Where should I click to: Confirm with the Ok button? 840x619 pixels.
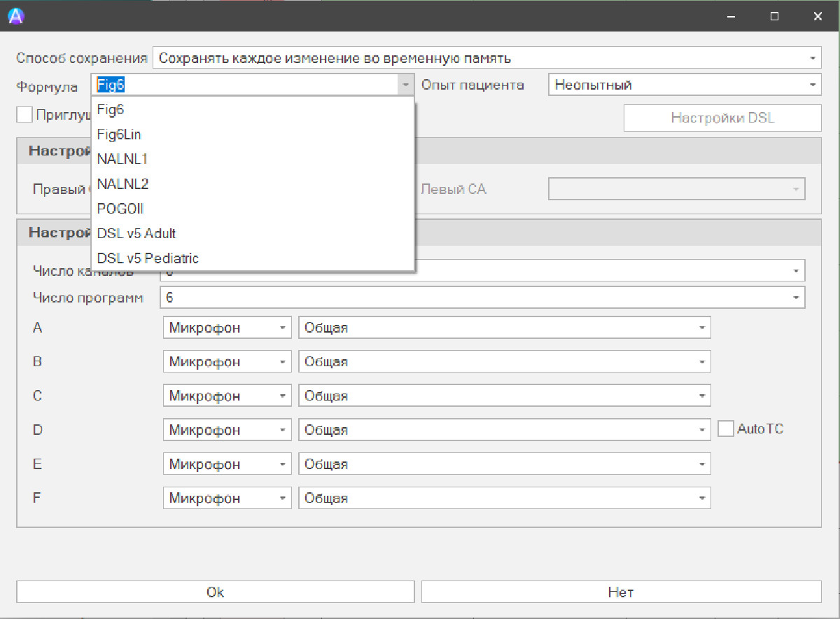click(x=216, y=592)
